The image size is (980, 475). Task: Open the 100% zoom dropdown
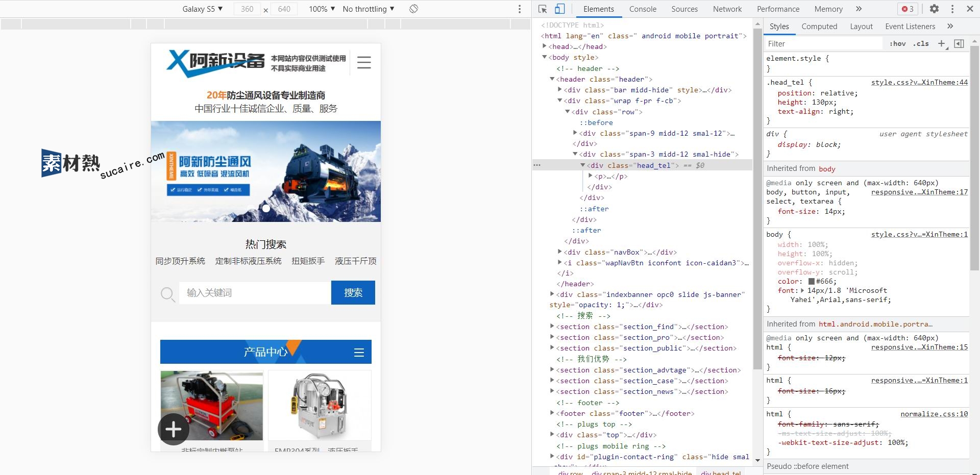coord(322,9)
